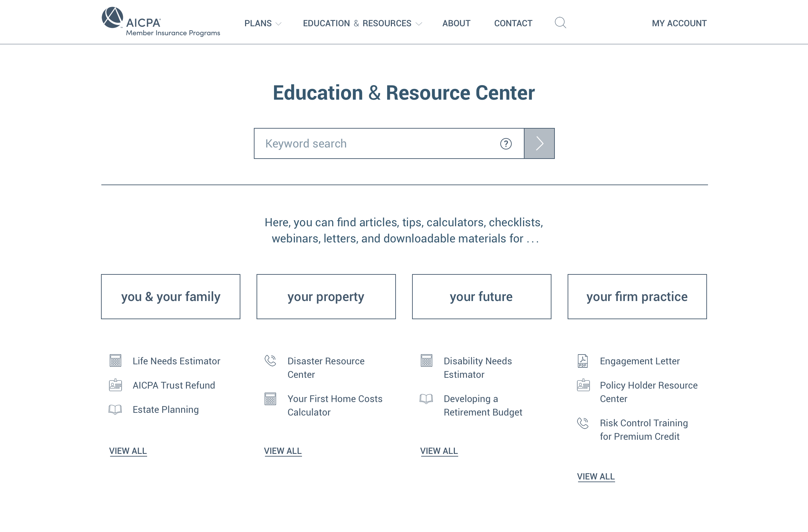Click calculator icon beside Life Needs Estimator
The image size is (808, 532).
point(115,361)
